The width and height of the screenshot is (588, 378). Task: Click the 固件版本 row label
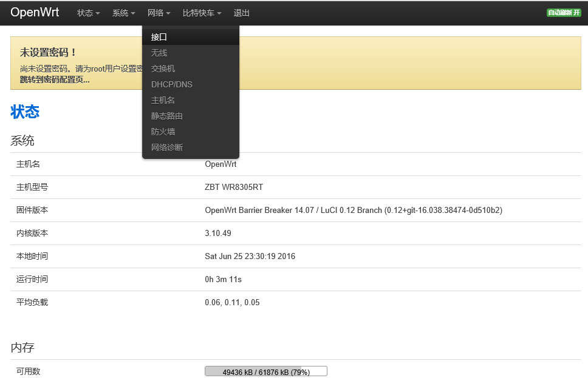[32, 210]
